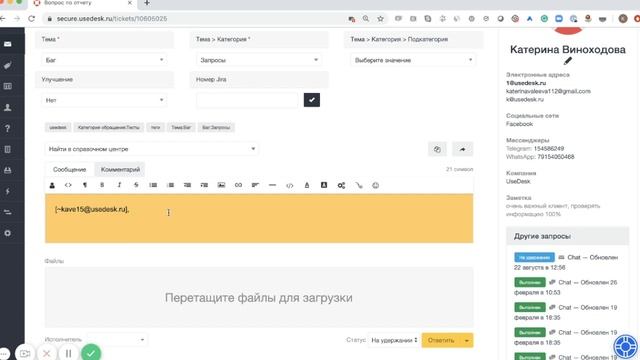640x360 pixels.
Task: Pause the screen recording
Action: click(x=69, y=353)
